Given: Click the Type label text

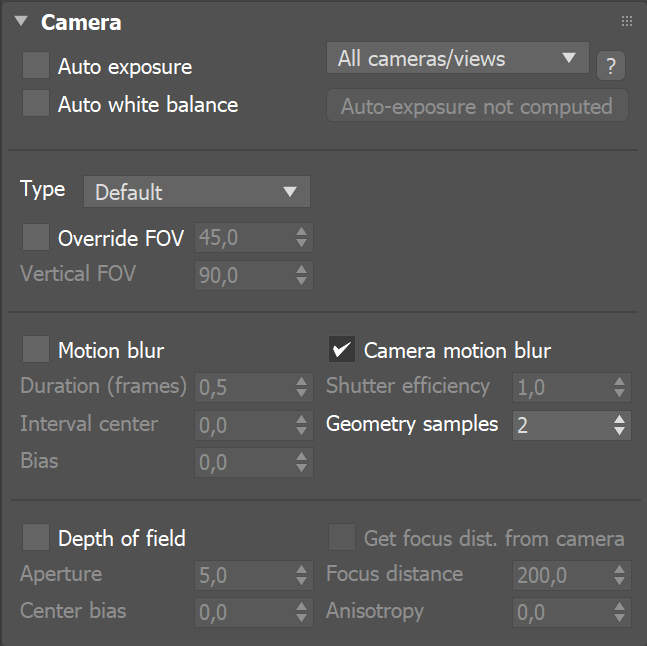Looking at the screenshot, I should [x=43, y=190].
